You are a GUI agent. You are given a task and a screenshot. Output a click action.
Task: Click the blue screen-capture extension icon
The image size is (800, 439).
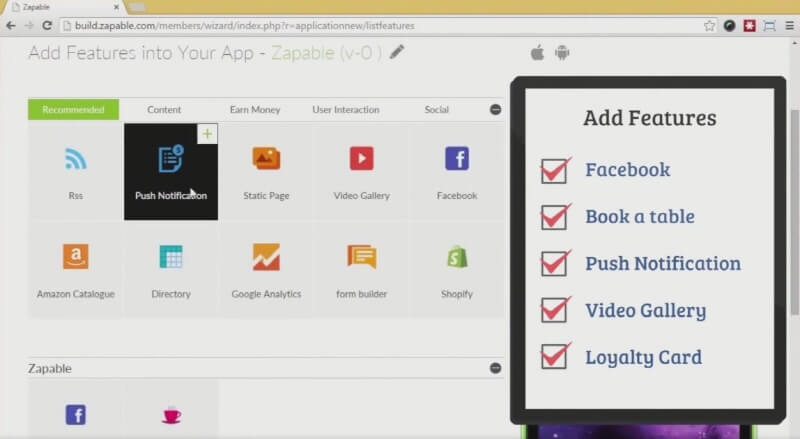click(x=769, y=26)
